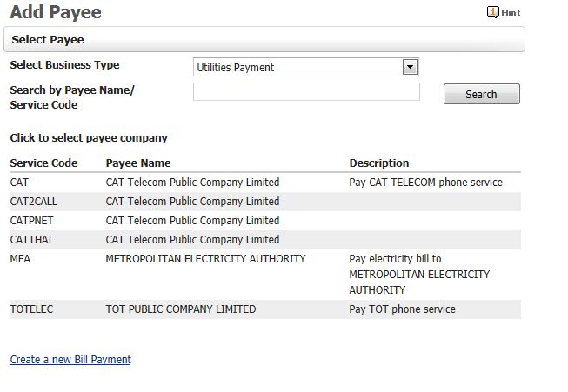Focus the Payee Name search field
The height and width of the screenshot is (392, 568).
coord(306,92)
